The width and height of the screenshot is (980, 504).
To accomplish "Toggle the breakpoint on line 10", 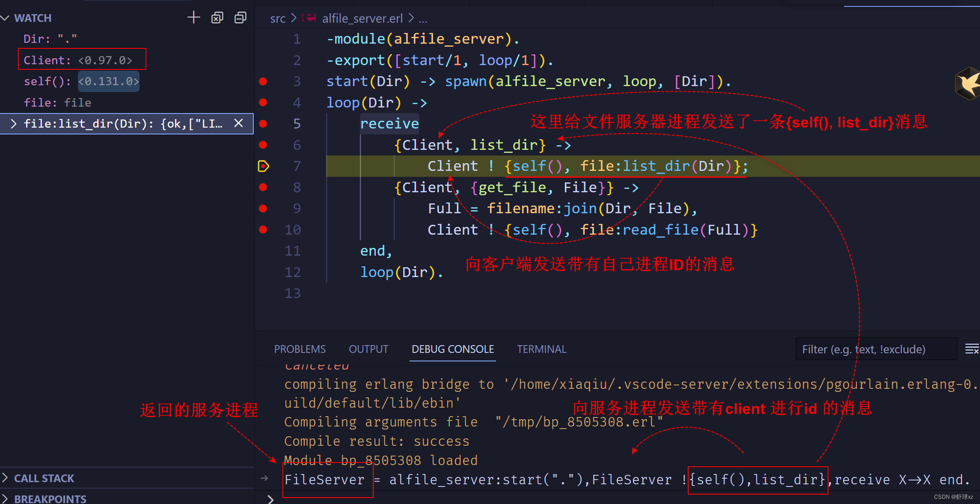I will coord(263,230).
